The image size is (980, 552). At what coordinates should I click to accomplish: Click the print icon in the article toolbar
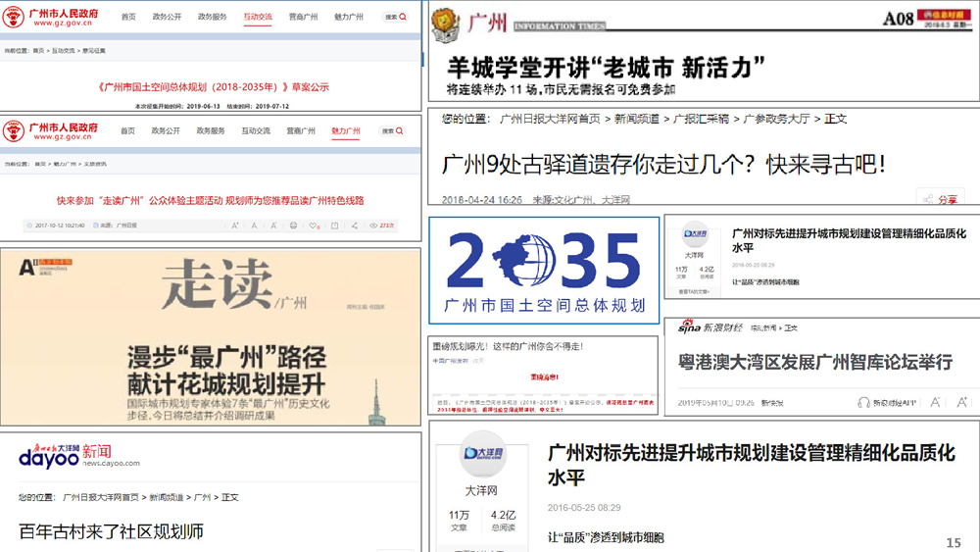(293, 226)
